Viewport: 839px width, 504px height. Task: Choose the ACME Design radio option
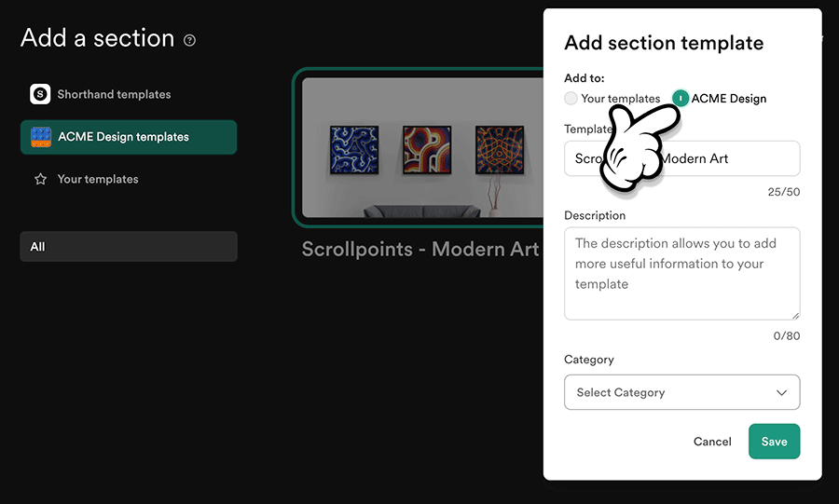click(681, 99)
